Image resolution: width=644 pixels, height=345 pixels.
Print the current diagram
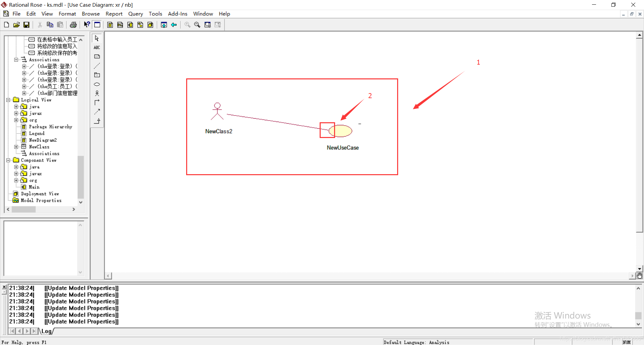click(x=73, y=25)
